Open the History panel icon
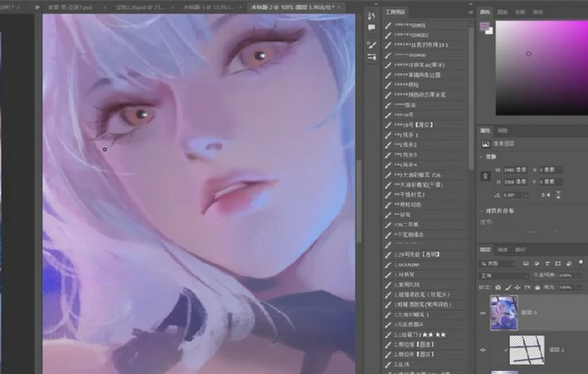588x374 pixels. (x=371, y=16)
